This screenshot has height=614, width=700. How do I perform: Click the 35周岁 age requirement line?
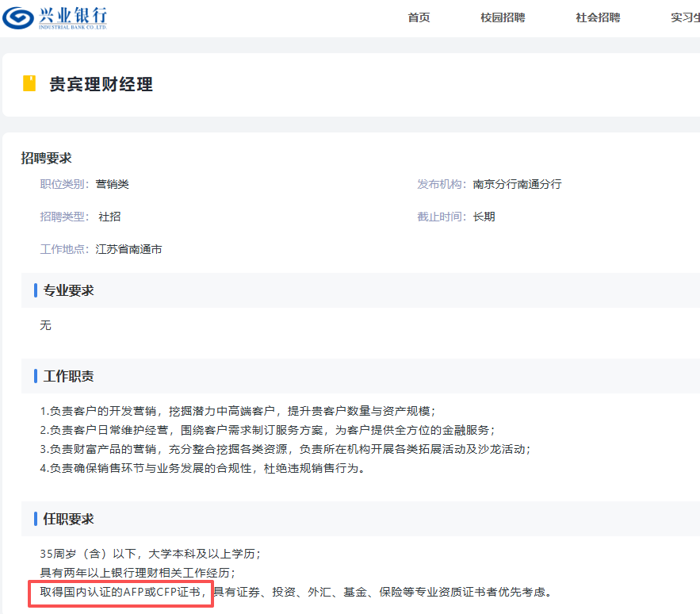150,553
